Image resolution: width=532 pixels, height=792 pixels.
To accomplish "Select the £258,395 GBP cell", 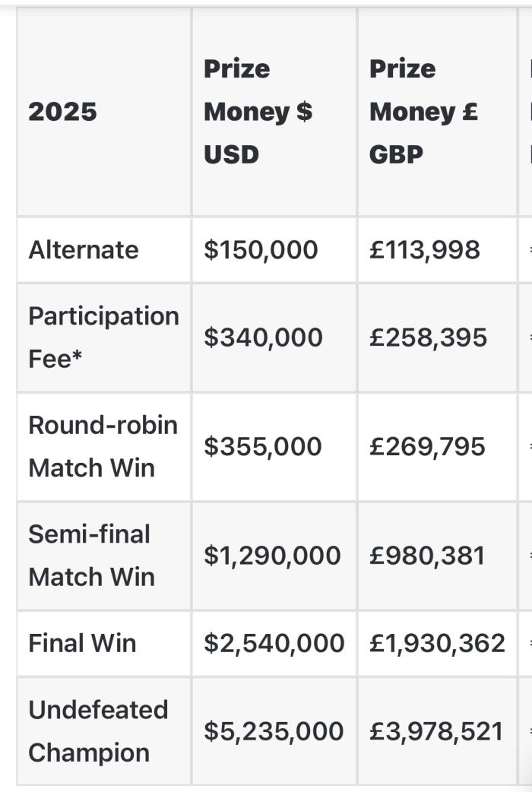I will click(x=429, y=337).
